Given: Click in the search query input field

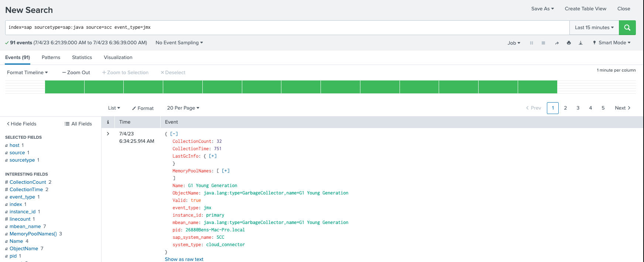Looking at the screenshot, I should (284, 27).
